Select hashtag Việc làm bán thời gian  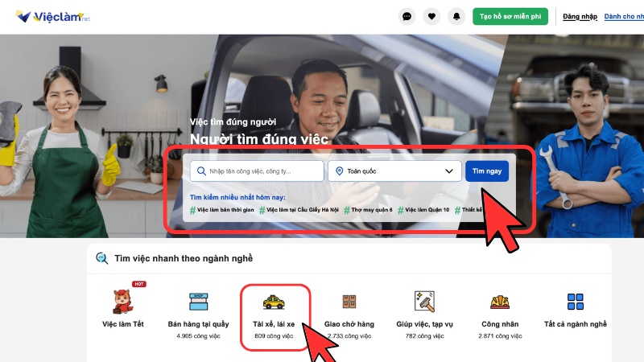coord(222,210)
